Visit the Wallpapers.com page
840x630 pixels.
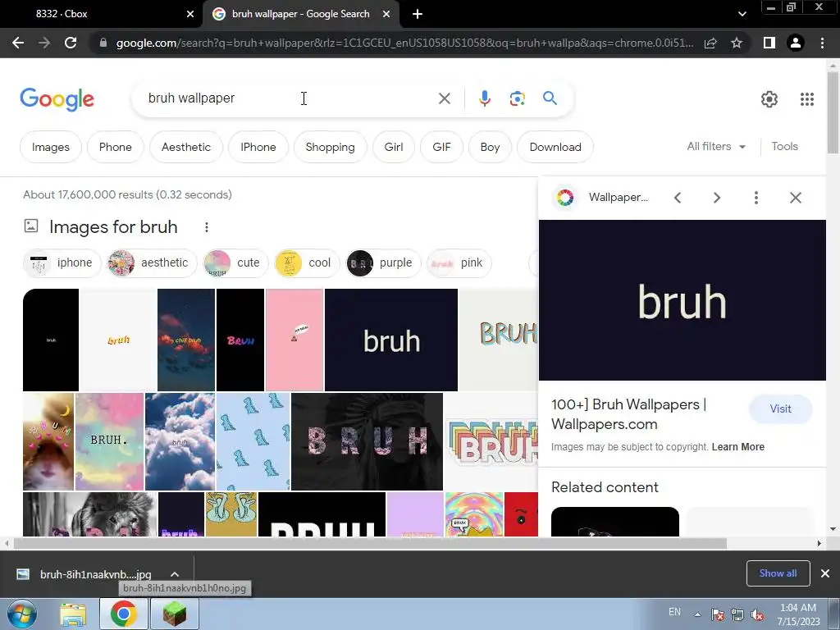coord(781,409)
